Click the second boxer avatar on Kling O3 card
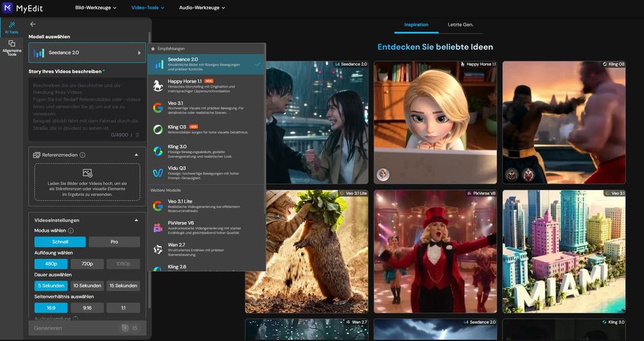 (x=528, y=175)
